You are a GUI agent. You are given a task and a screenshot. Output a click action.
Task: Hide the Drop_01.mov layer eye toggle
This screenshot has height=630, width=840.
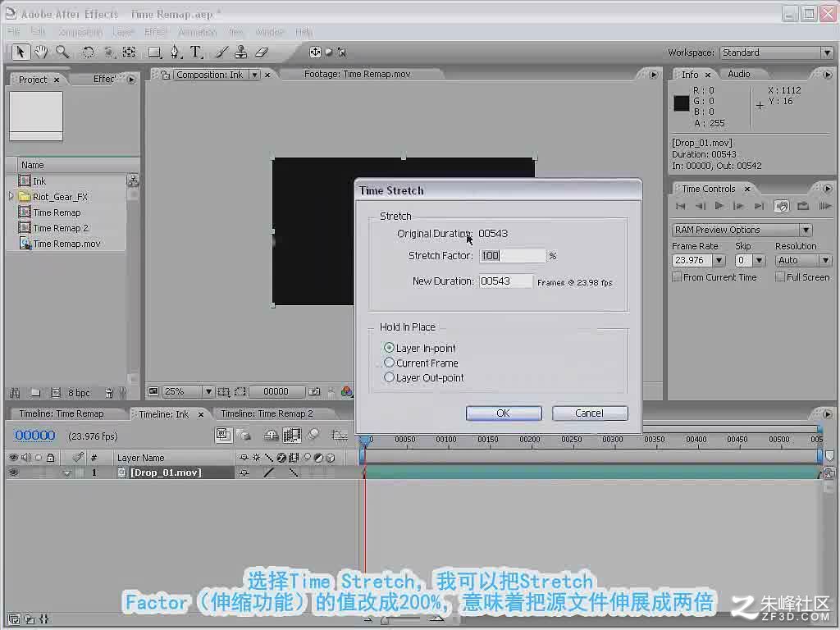point(14,472)
